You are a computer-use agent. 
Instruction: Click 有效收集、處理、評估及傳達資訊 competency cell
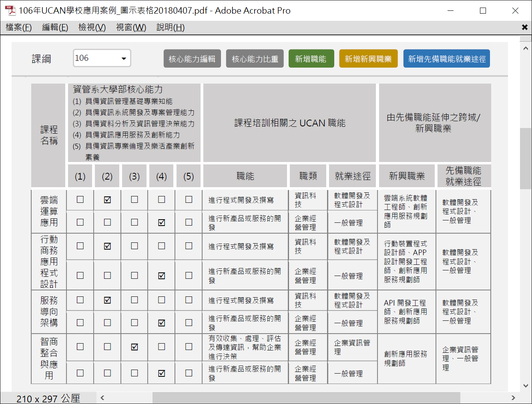pos(245,347)
